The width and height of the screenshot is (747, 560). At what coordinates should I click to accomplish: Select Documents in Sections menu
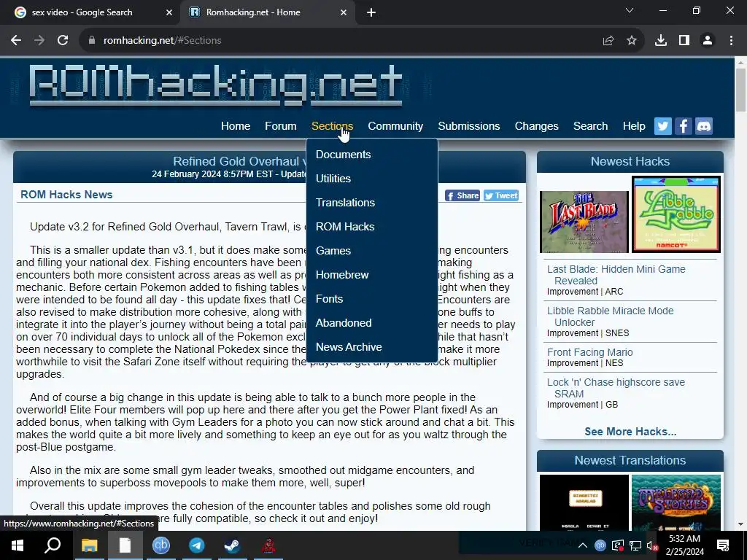[343, 155]
